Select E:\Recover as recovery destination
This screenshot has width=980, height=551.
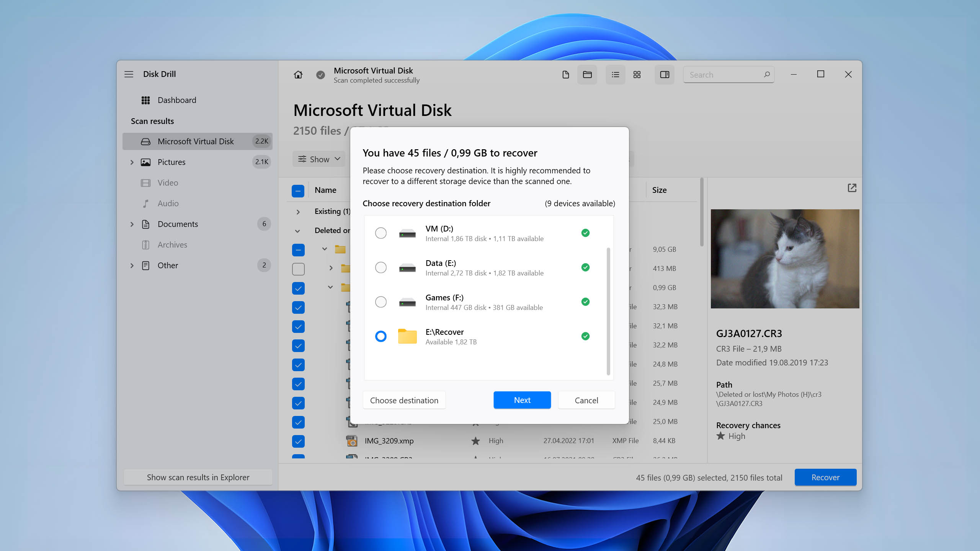pyautogui.click(x=380, y=336)
